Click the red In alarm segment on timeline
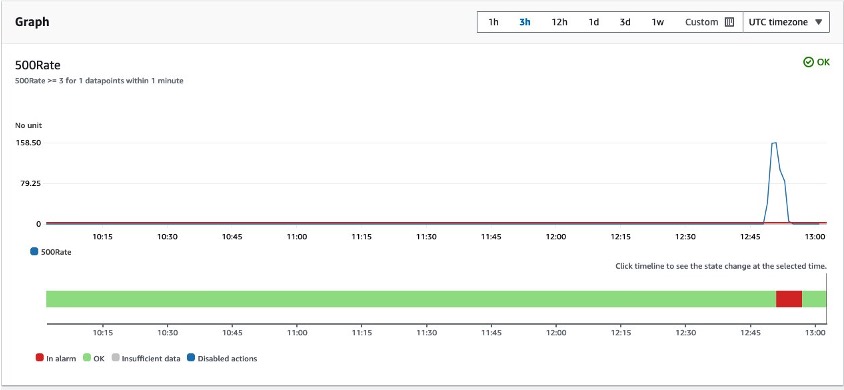Image resolution: width=844 pixels, height=390 pixels. pyautogui.click(x=789, y=299)
